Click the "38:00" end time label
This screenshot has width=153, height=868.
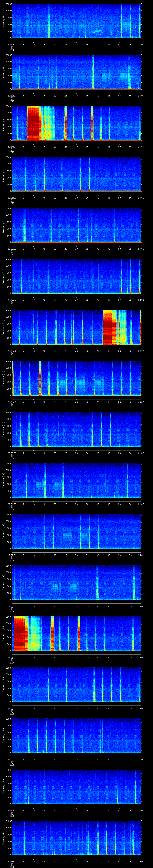141,811
